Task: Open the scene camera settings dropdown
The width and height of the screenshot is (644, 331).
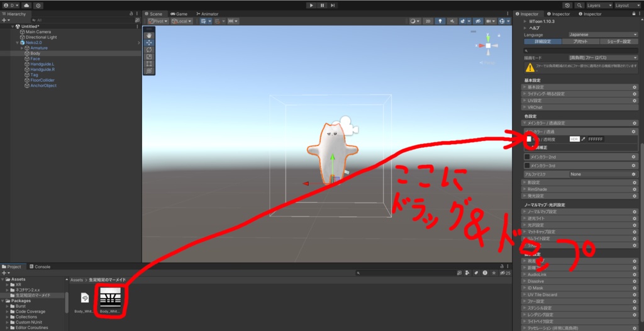Action: coord(490,21)
